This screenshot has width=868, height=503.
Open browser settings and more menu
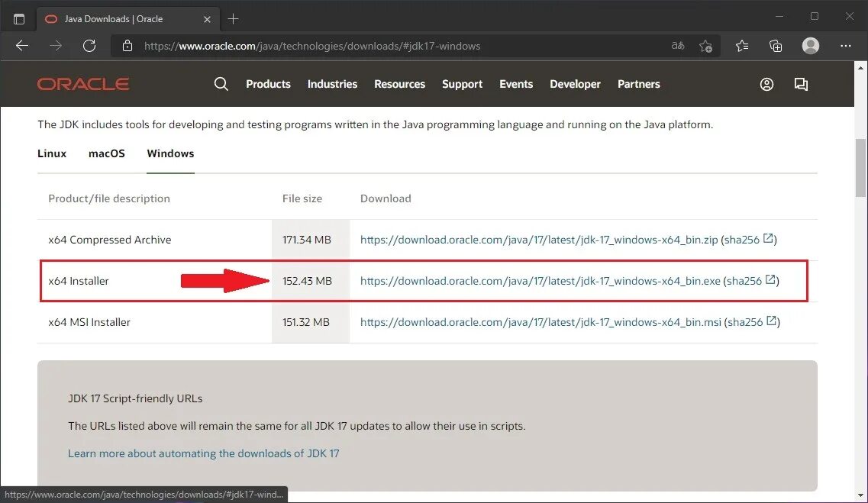845,46
